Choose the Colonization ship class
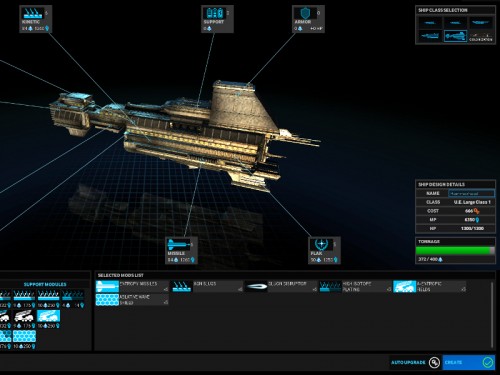This screenshot has width=500, height=375. click(481, 36)
